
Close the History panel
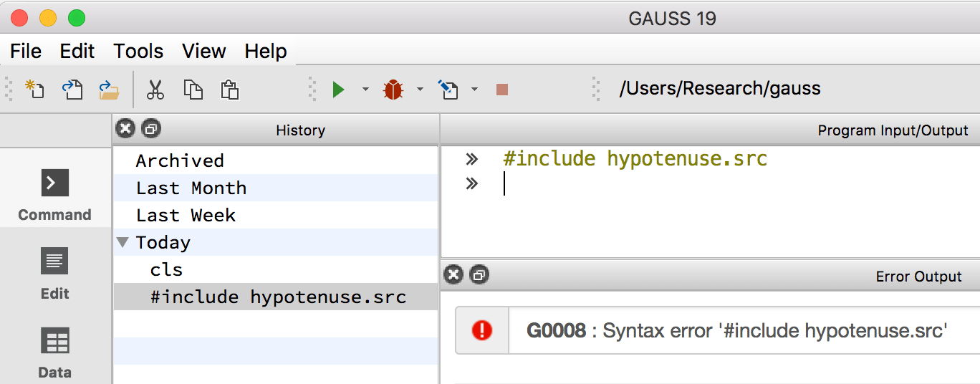point(125,129)
